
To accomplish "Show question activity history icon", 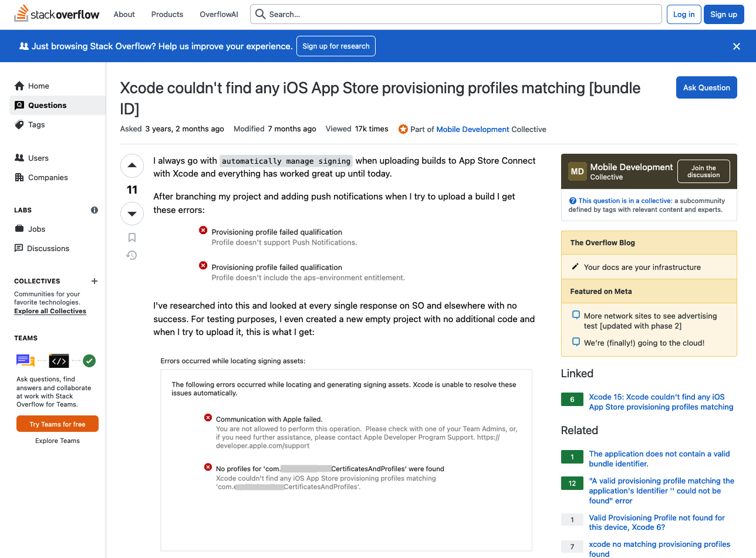I will [x=132, y=255].
